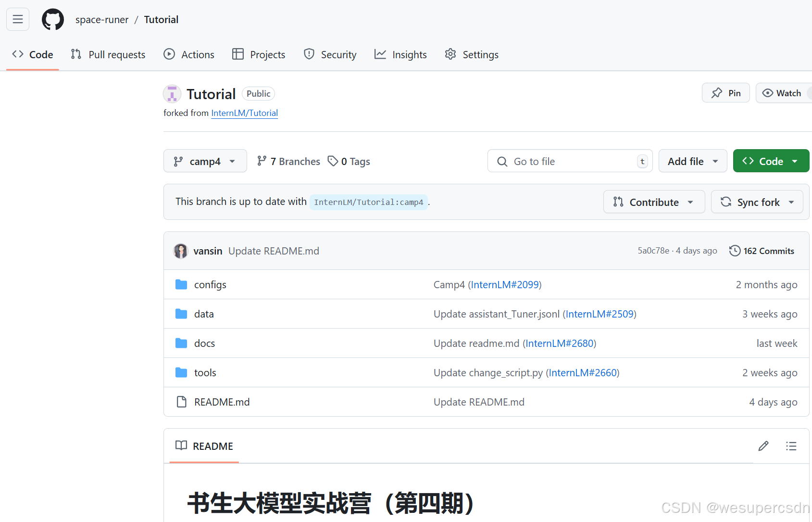View the 0 Tags link
This screenshot has height=522, width=812.
(x=349, y=161)
